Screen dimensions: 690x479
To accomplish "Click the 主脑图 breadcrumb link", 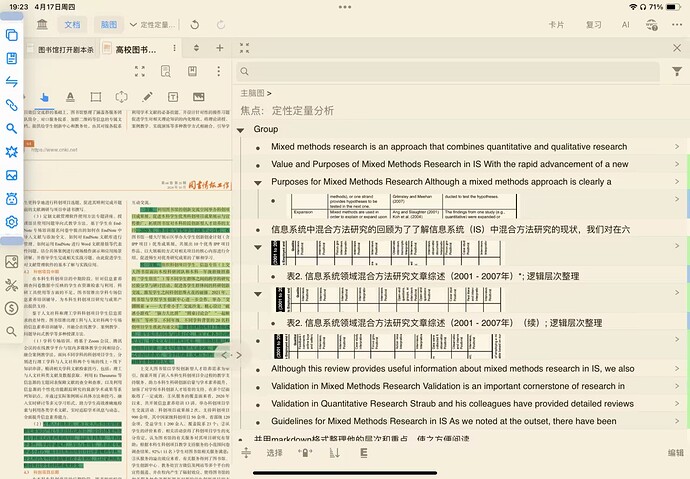I will click(252, 93).
